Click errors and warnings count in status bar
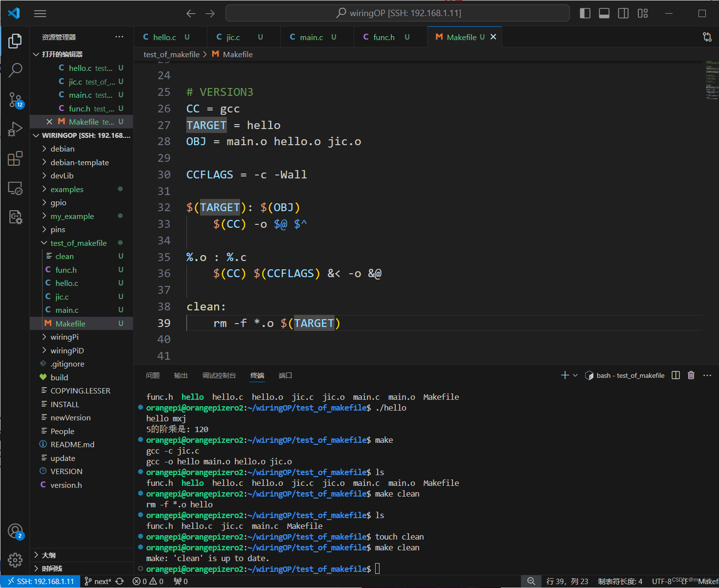The width and height of the screenshot is (719, 588). click(x=148, y=581)
